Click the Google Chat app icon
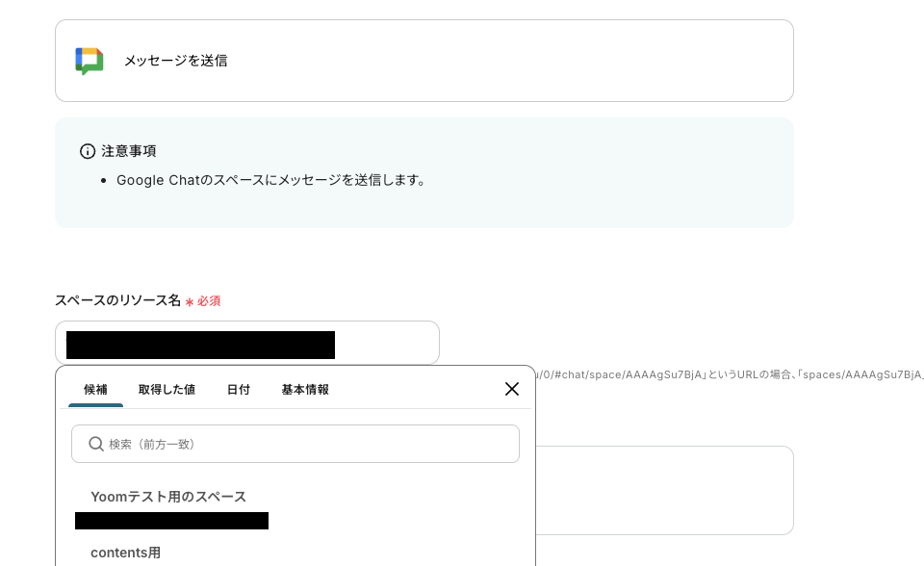Screen dimensions: 924x566 click(x=89, y=60)
